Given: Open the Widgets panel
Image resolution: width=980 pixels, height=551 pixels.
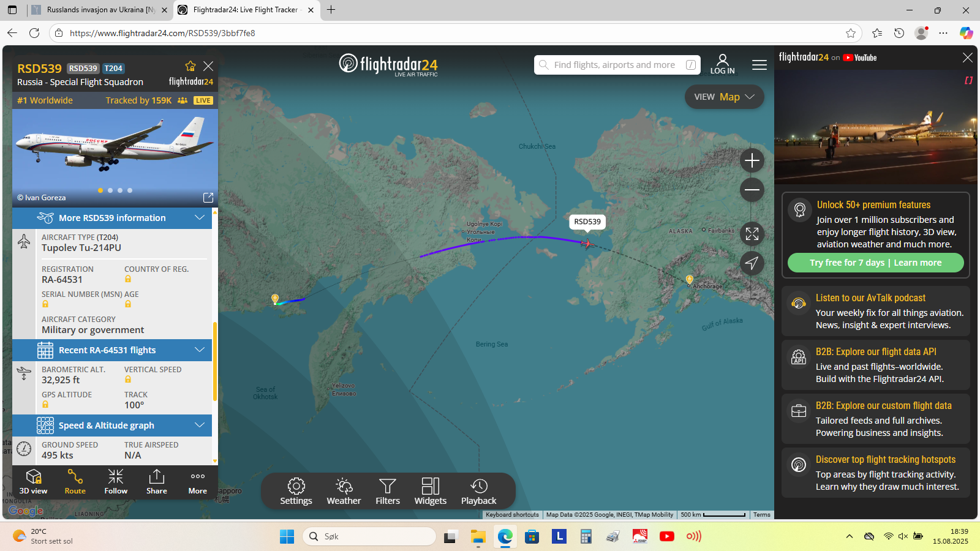Looking at the screenshot, I should (x=431, y=492).
